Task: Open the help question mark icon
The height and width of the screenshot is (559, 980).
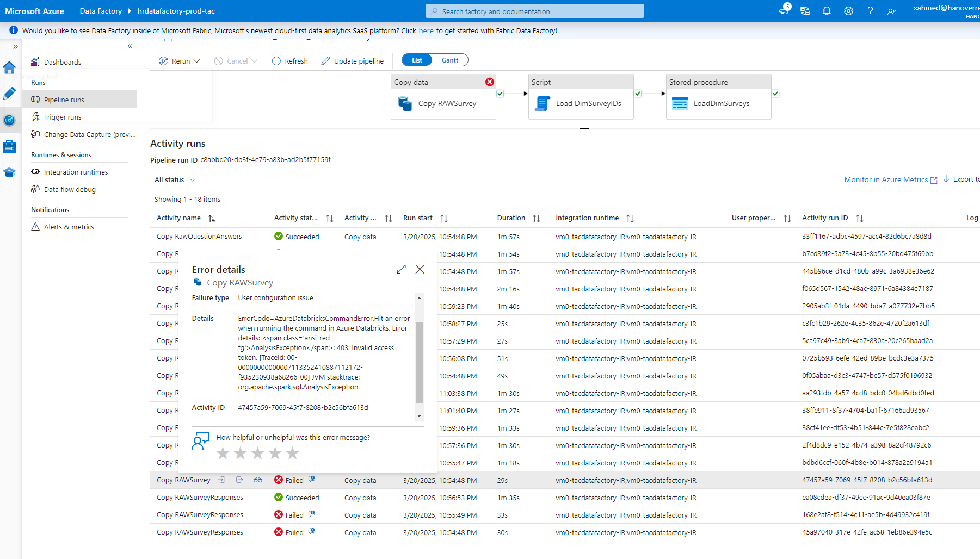Action: (870, 11)
